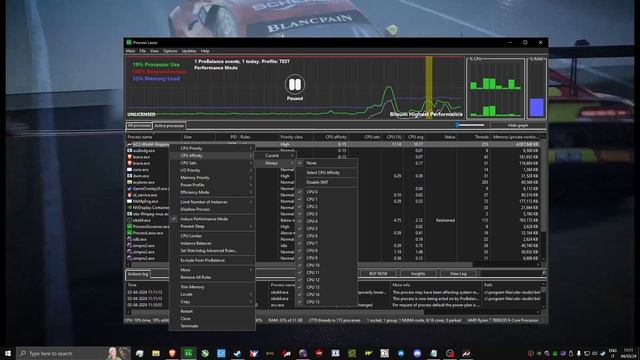640x360 pixels.
Task: Click the obs64.exe process icon
Action: 129,220
